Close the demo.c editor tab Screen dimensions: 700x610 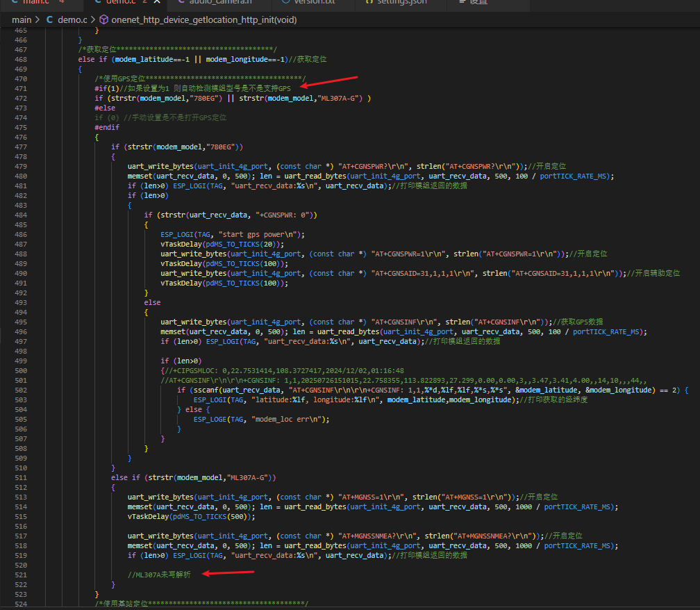pos(157,2)
